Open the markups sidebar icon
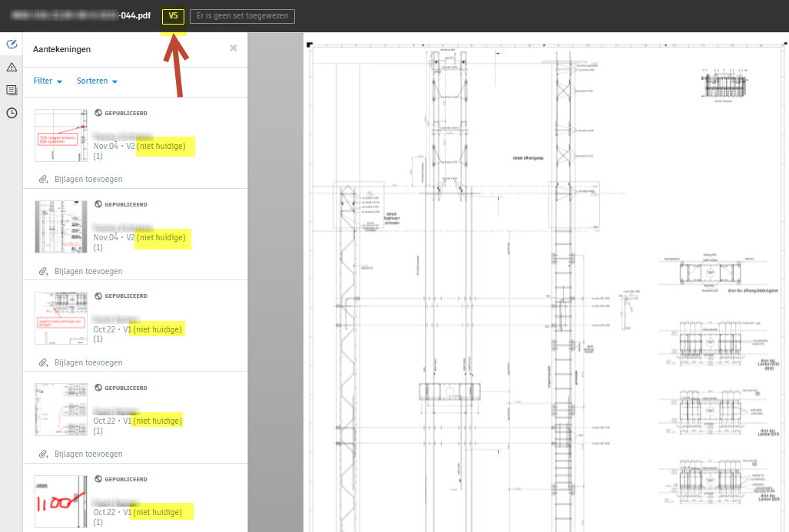This screenshot has height=532, width=789. point(12,45)
